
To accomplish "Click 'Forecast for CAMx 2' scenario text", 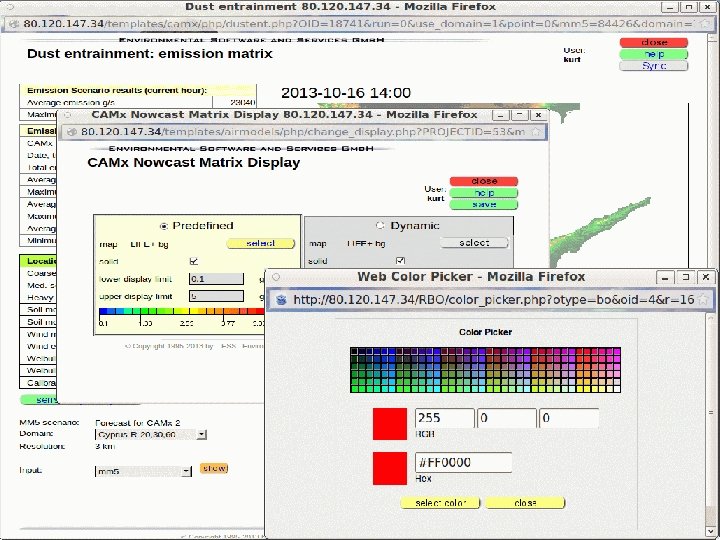I will coord(138,422).
